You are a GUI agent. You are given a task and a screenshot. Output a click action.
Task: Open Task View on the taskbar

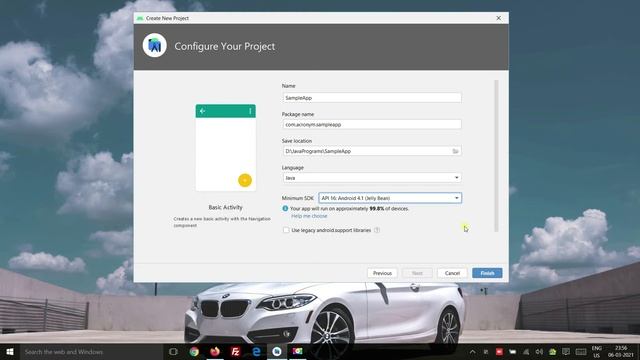(173, 351)
